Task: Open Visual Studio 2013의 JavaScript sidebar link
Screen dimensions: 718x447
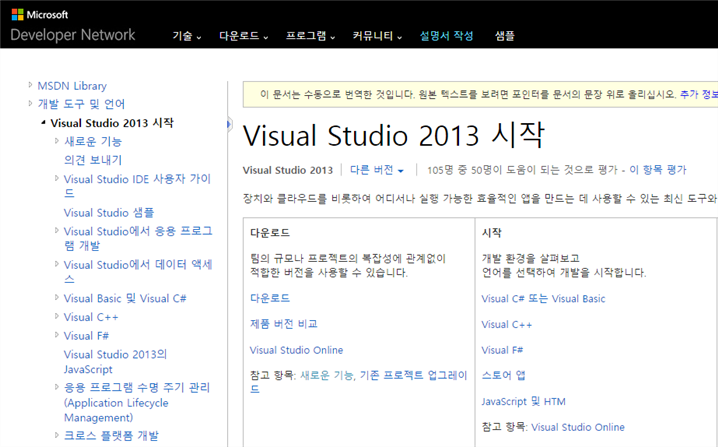Action: coord(115,362)
